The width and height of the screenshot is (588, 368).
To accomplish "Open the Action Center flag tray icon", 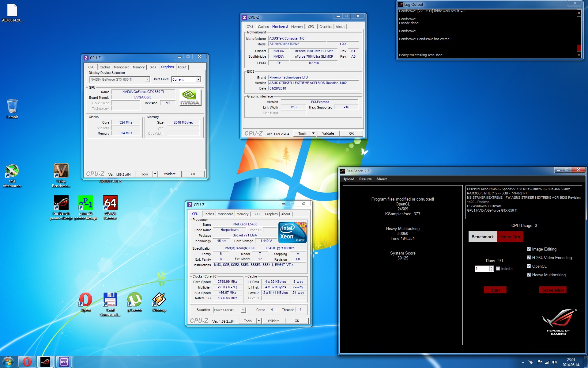I will (x=540, y=362).
